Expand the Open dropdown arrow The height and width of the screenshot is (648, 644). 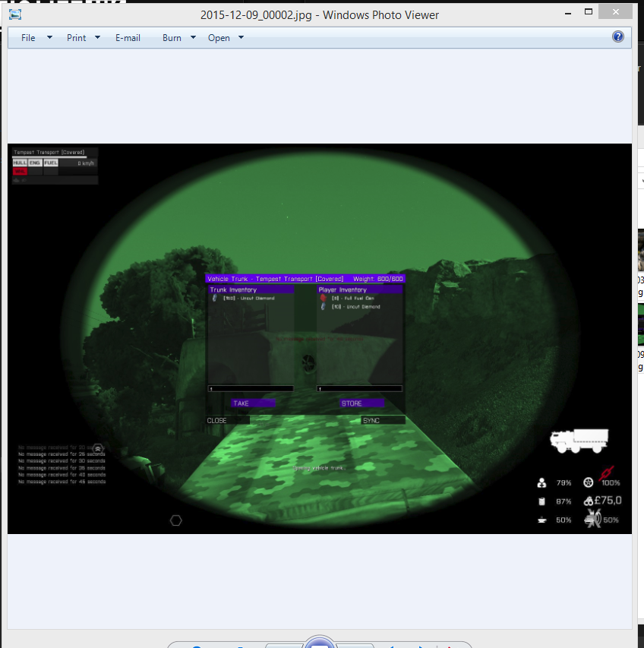tap(241, 37)
